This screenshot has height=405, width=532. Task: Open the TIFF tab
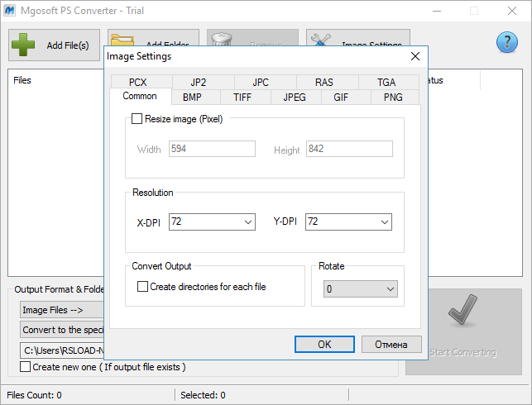point(242,98)
